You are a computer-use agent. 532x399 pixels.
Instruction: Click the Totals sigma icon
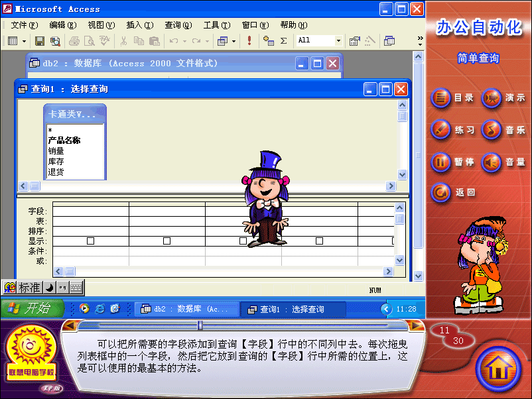coord(284,41)
